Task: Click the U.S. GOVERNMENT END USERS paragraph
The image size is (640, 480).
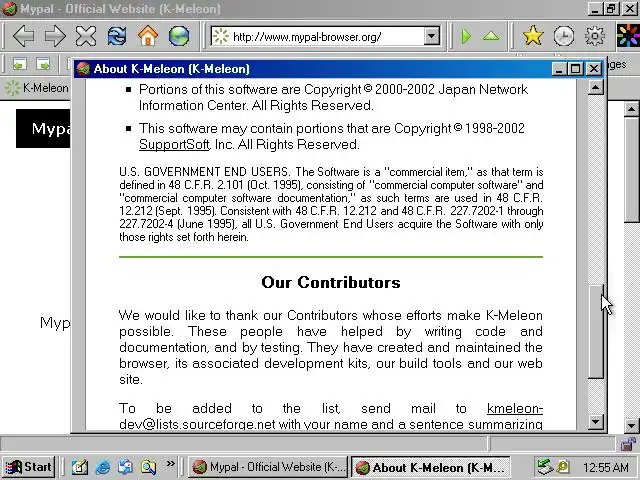Action: pyautogui.click(x=331, y=204)
